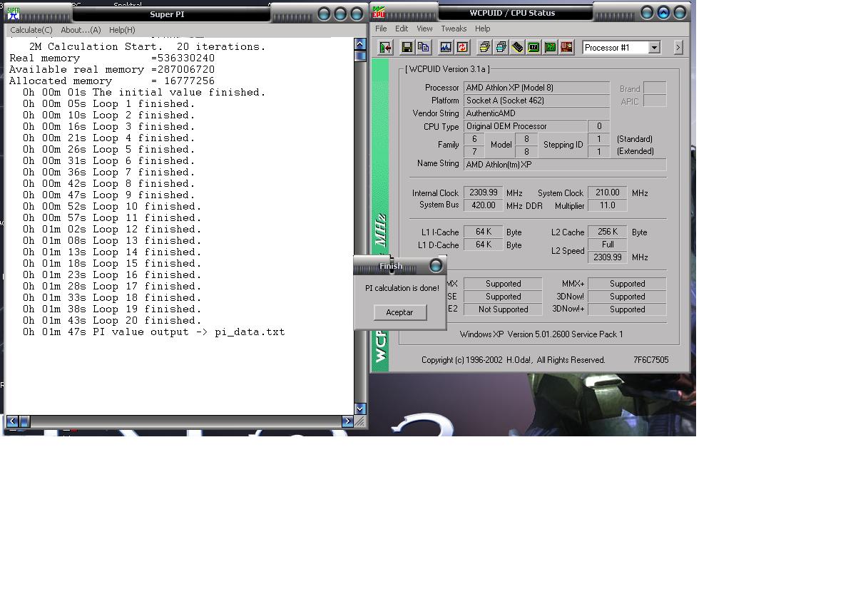This screenshot has height=616, width=868.
Task: Click the green PCI card icon
Action: (x=550, y=48)
